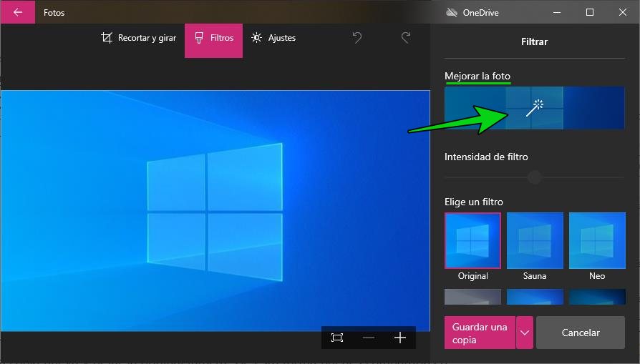Maximize the Fotos window
The width and height of the screenshot is (640, 364).
pos(590,13)
